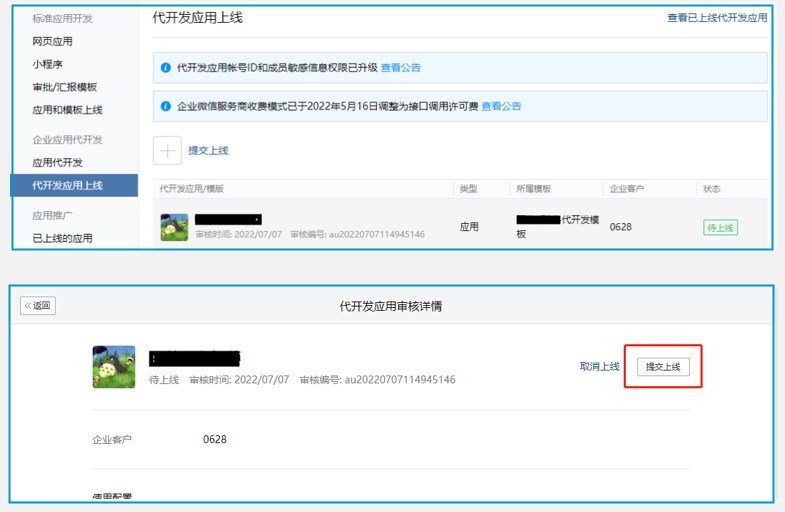This screenshot has width=785, height=512.
Task: Open 已上线的应用 under 应用推广
Action: coord(62,238)
